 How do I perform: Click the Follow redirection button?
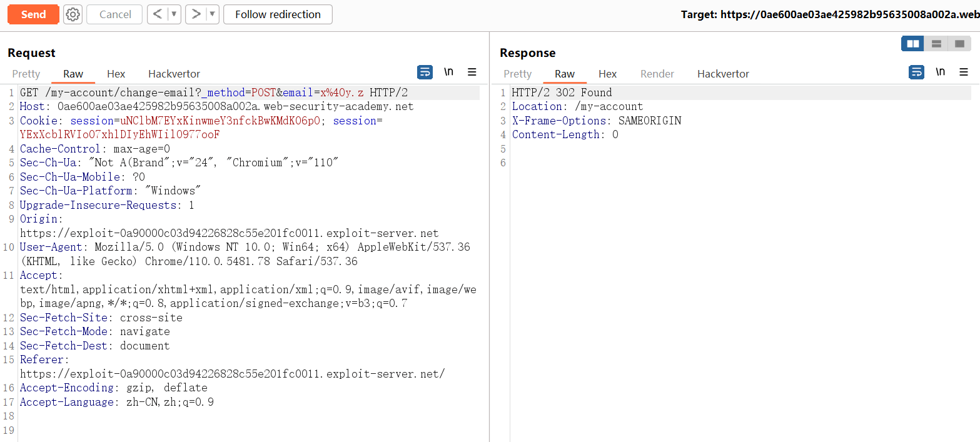[x=278, y=14]
